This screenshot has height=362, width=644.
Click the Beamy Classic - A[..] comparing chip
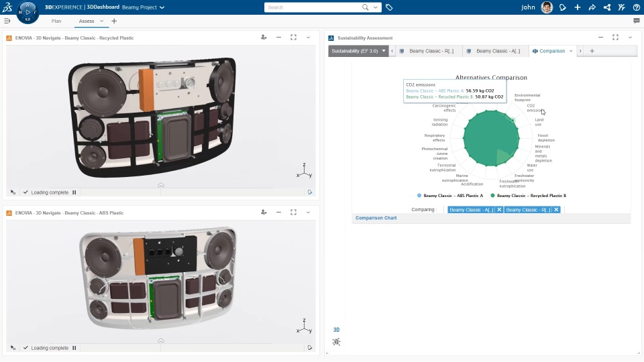[472, 210]
